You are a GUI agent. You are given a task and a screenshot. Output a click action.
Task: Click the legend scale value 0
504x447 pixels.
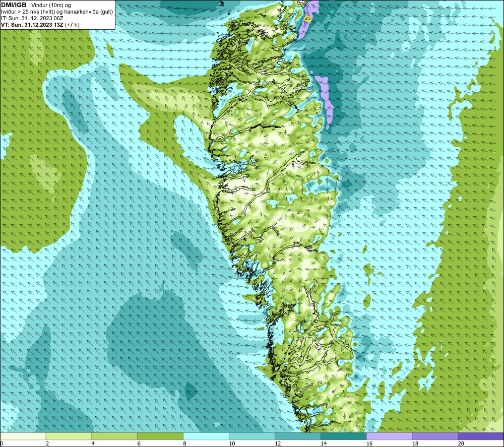tap(2, 443)
